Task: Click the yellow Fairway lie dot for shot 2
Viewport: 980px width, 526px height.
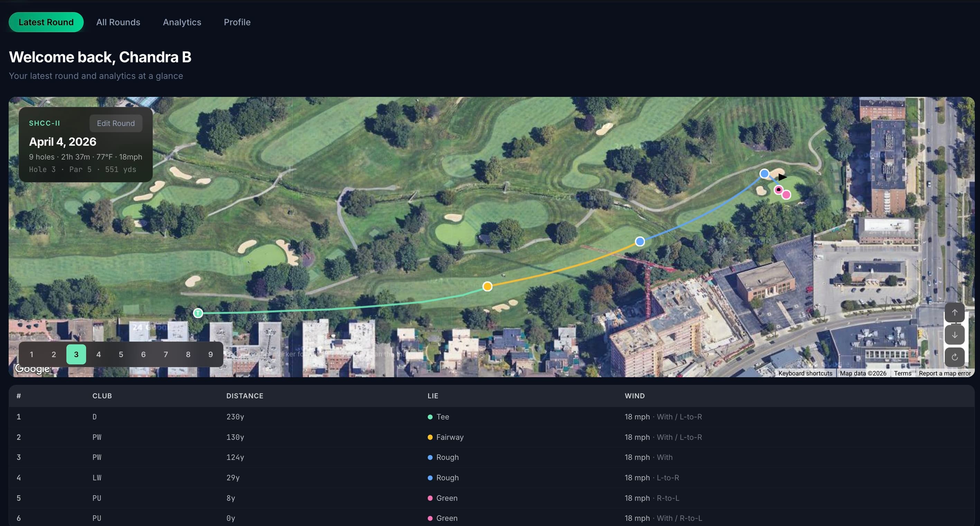Action: tap(430, 437)
